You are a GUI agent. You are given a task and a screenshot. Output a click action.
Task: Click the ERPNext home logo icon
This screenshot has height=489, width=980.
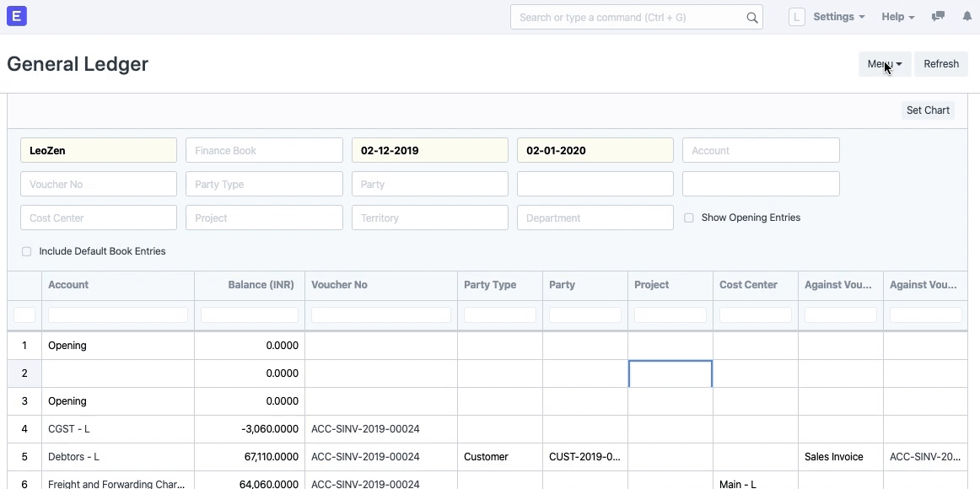17,16
